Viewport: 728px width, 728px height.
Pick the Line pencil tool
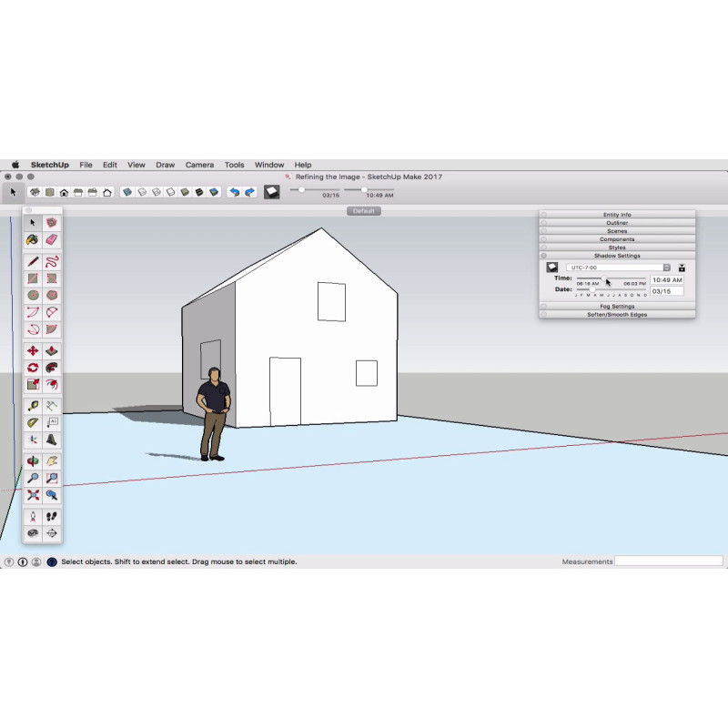[x=33, y=261]
